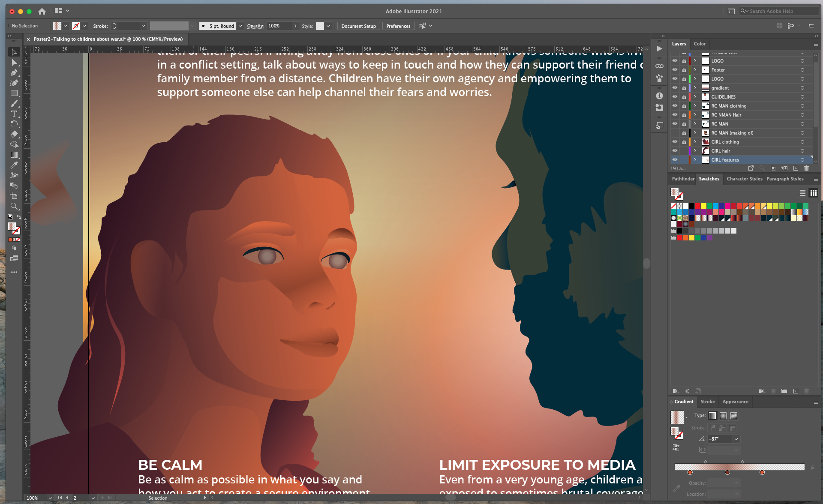Image resolution: width=823 pixels, height=504 pixels.
Task: Click the Eraser tool
Action: click(14, 134)
